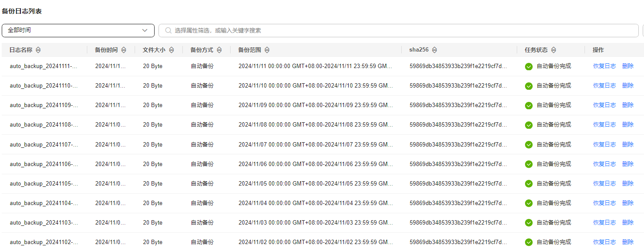644x251 pixels.
Task: Click 自动备份完成 status in auto_backup_20241104 row
Action: tap(554, 203)
